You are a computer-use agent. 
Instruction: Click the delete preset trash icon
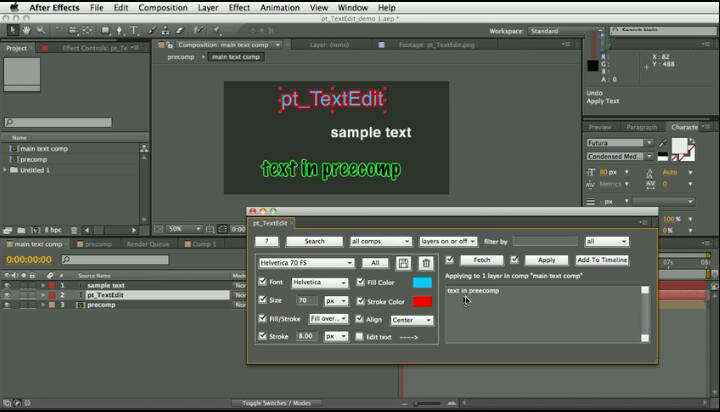(426, 263)
